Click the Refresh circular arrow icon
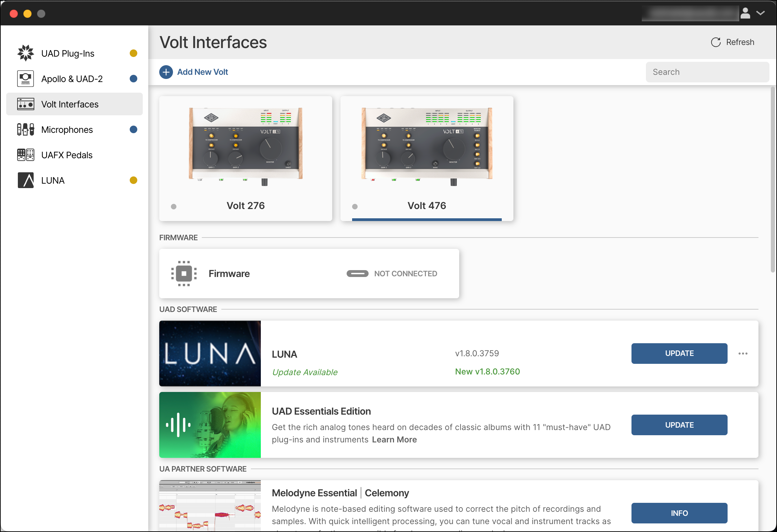This screenshot has height=532, width=777. 716,42
